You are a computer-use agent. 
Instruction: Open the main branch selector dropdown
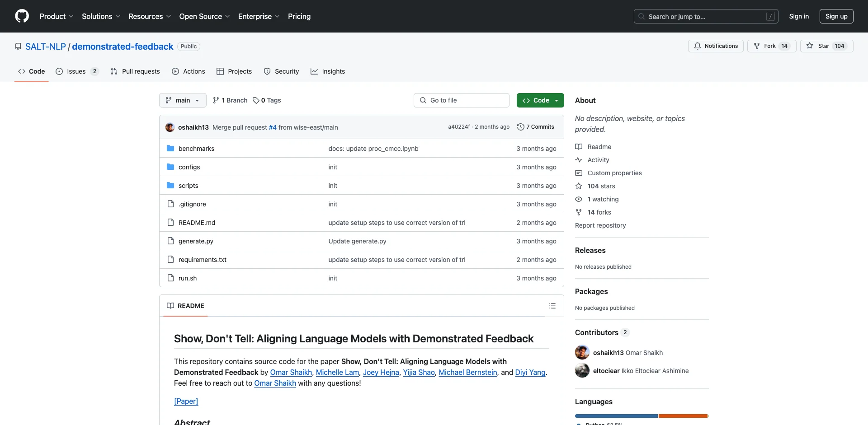[183, 100]
